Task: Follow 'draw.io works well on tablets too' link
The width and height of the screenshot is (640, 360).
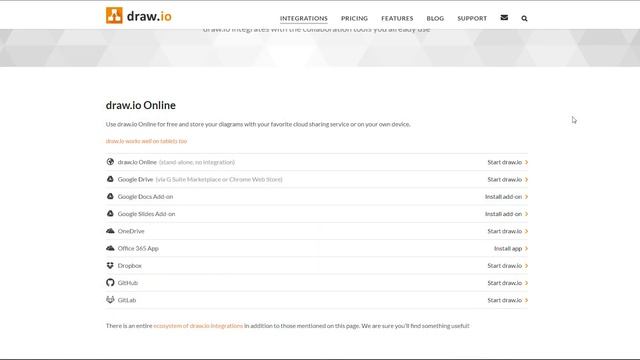Action: tap(146, 141)
